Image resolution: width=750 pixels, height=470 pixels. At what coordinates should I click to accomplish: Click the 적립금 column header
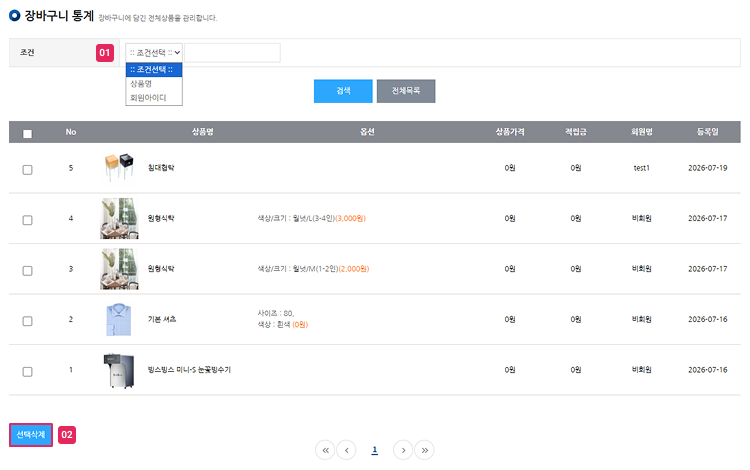click(x=576, y=132)
